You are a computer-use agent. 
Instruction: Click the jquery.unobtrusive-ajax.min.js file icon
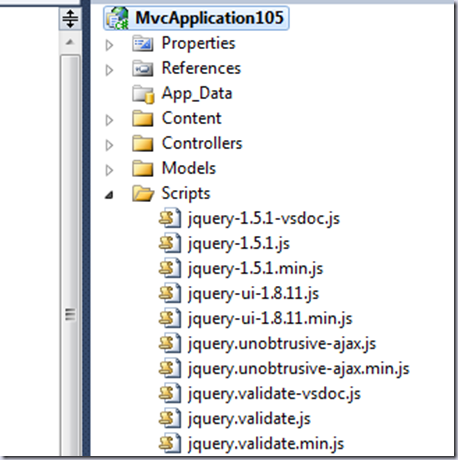[x=170, y=368]
